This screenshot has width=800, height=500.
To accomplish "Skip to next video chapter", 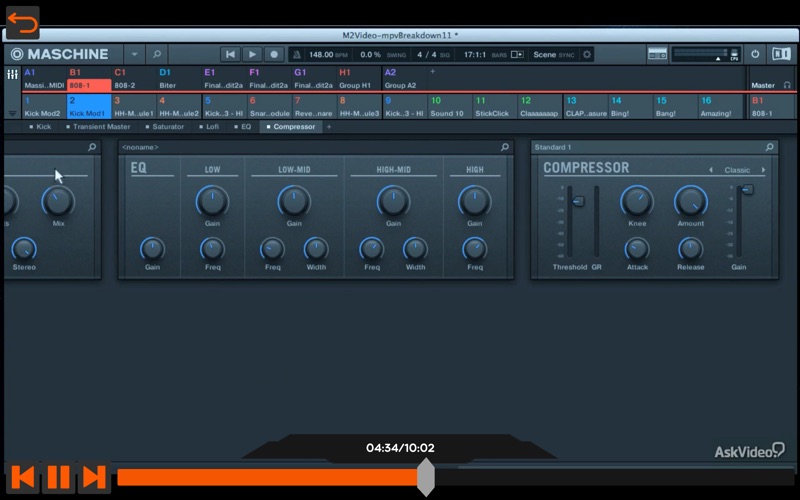I will pos(94,477).
